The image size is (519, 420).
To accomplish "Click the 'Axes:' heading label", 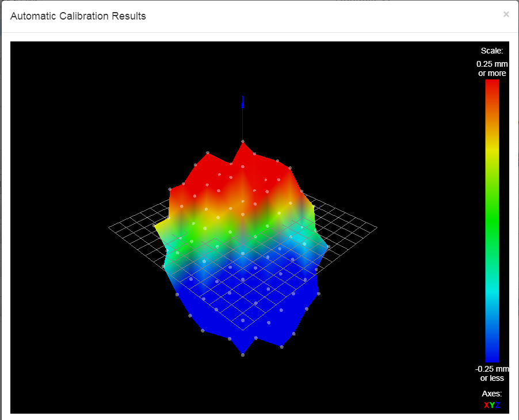I will [x=492, y=394].
